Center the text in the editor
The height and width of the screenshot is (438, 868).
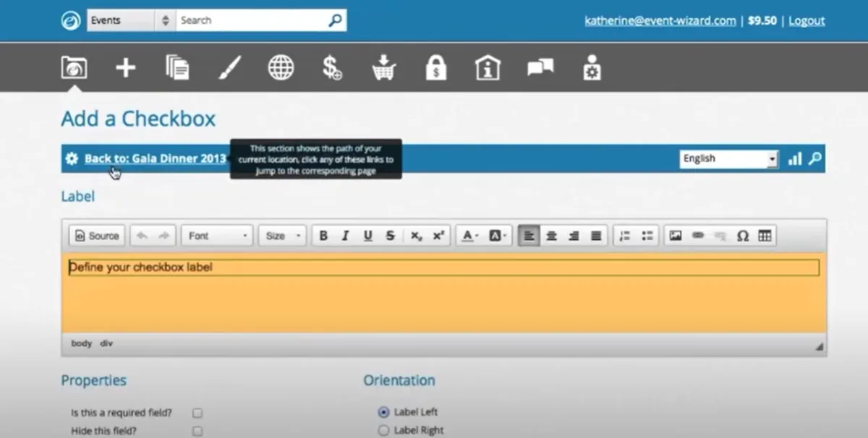click(x=552, y=236)
